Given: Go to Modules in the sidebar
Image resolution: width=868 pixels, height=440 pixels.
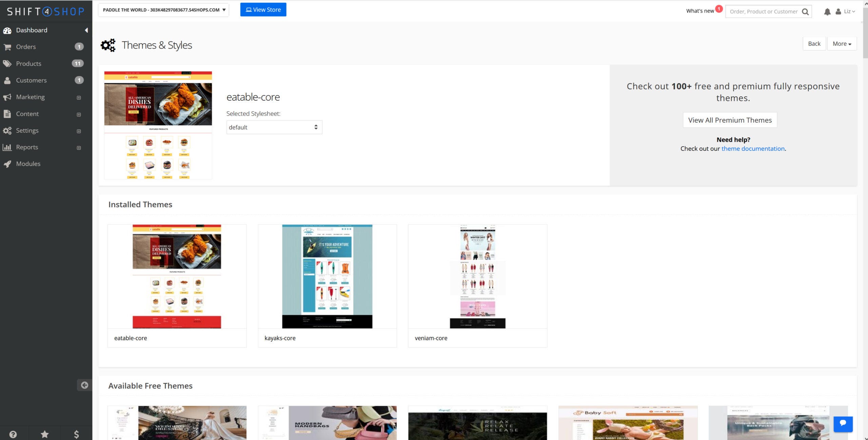Looking at the screenshot, I should pos(28,164).
